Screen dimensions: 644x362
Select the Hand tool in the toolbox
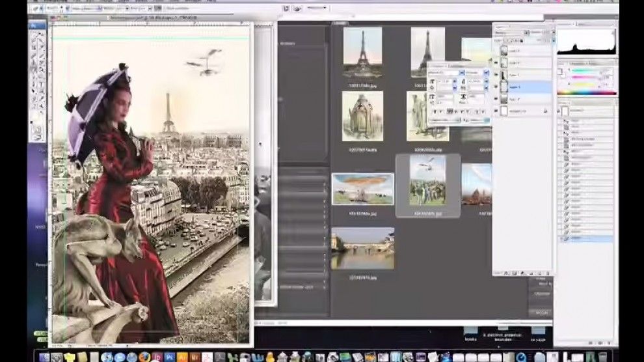[34, 107]
